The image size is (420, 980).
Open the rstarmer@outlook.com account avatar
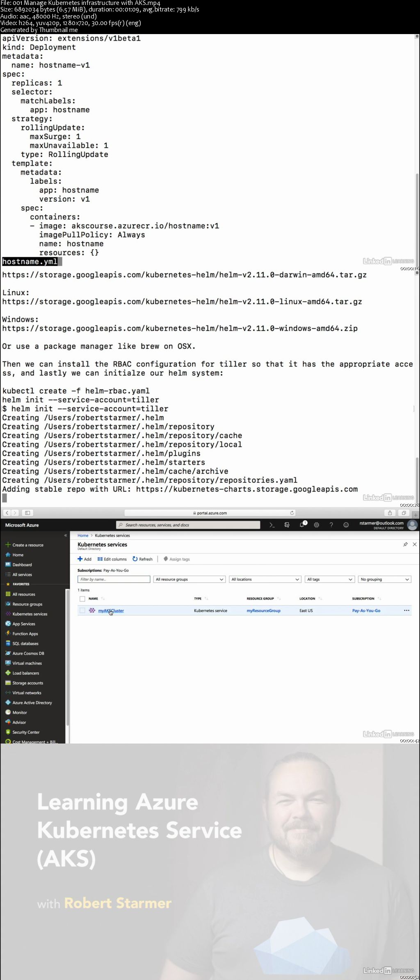point(413,525)
